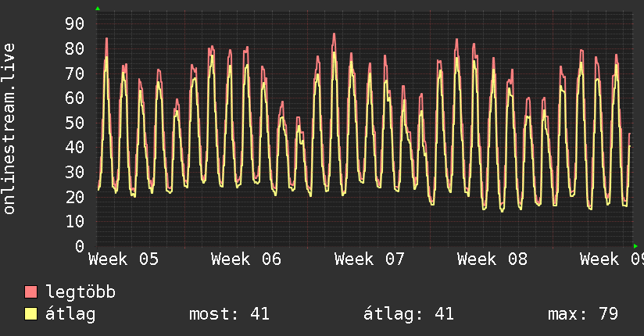This screenshot has height=336, width=644.
Task: Click the 'átlag: 41' statistic value
Action: [409, 314]
